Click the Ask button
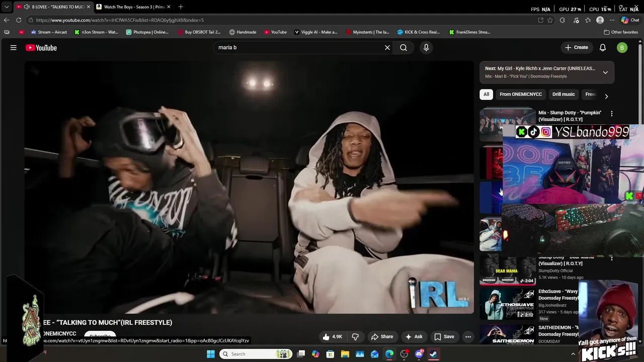 [x=414, y=337]
